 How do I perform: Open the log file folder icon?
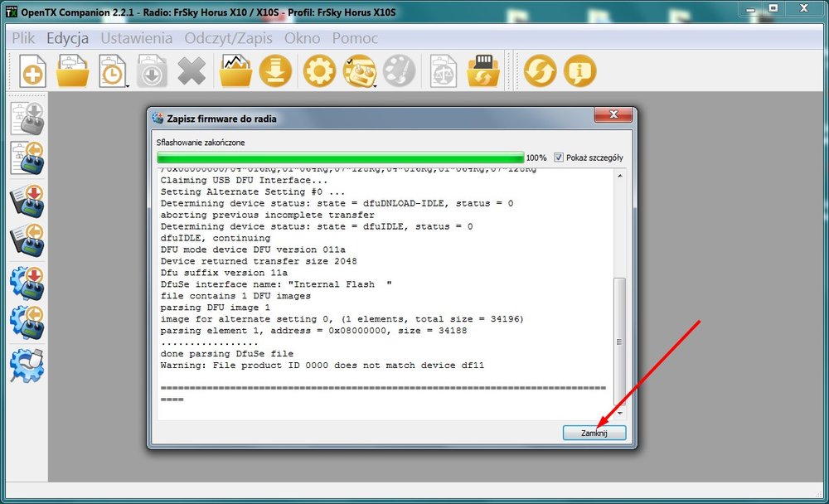tap(235, 70)
